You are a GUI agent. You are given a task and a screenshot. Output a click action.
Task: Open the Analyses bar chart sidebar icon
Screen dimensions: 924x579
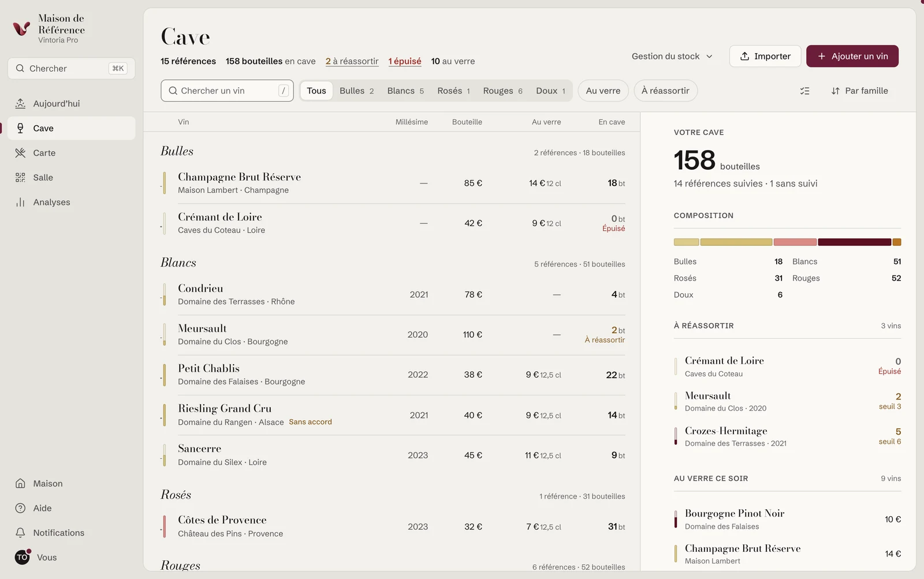[x=20, y=202]
